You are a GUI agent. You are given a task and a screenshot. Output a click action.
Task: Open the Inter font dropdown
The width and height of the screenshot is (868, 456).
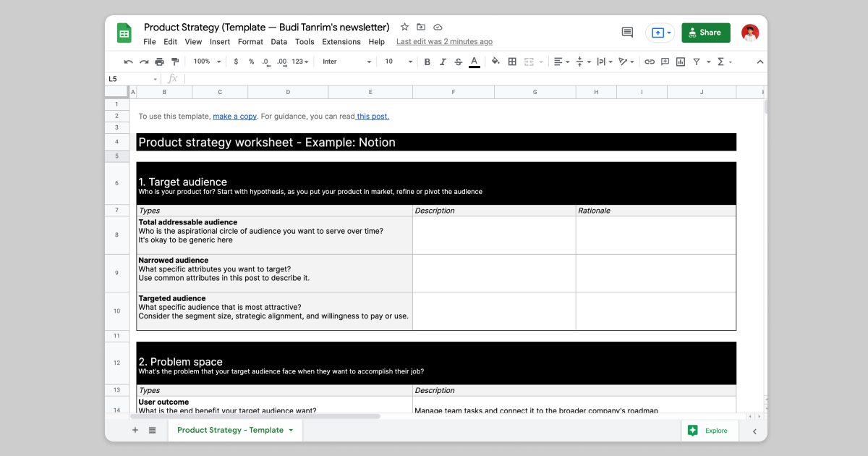(x=346, y=62)
